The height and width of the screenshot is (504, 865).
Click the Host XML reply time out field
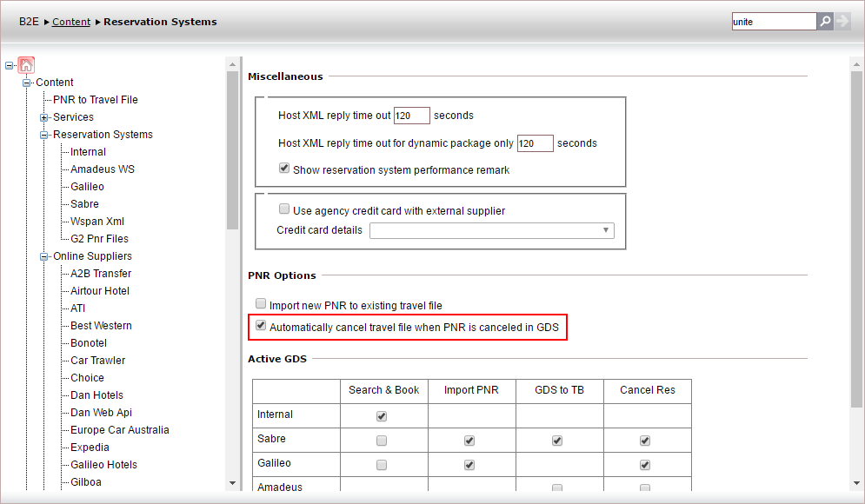[411, 116]
